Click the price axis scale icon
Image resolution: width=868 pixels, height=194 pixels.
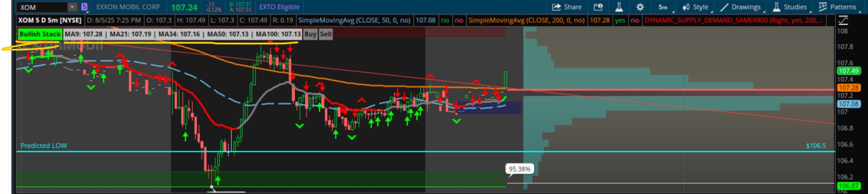[843, 20]
